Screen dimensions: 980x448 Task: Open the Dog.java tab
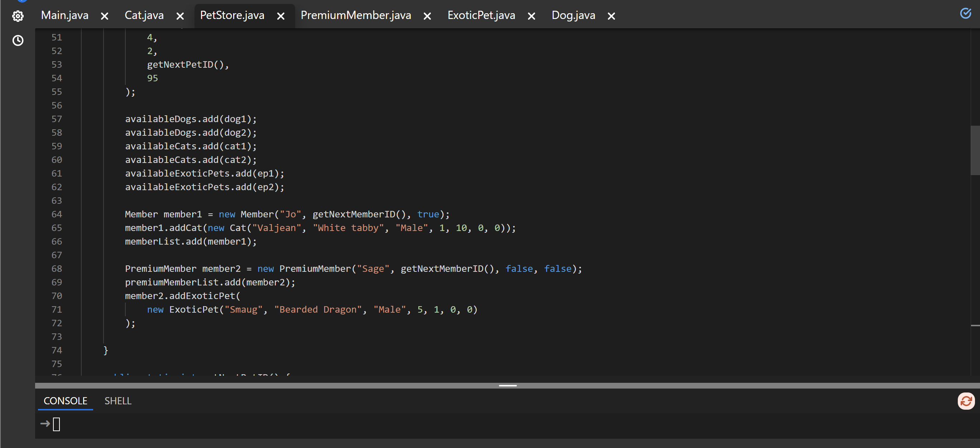coord(573,15)
